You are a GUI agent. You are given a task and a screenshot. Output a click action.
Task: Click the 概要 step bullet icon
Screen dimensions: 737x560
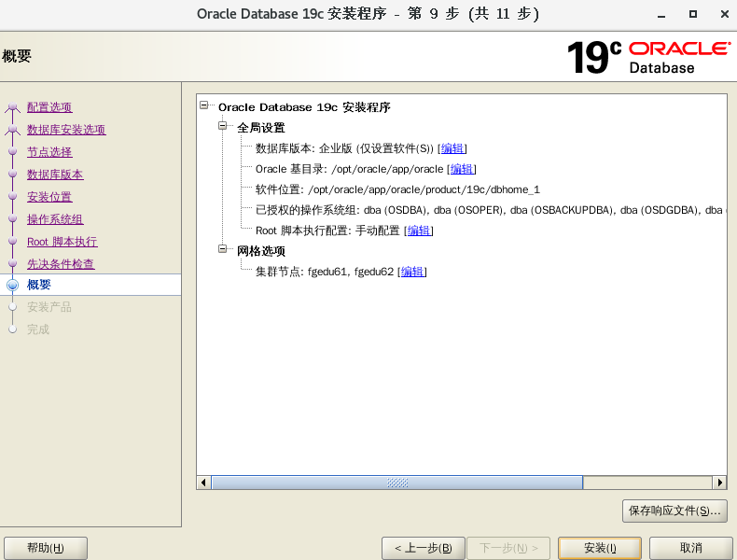pyautogui.click(x=13, y=285)
